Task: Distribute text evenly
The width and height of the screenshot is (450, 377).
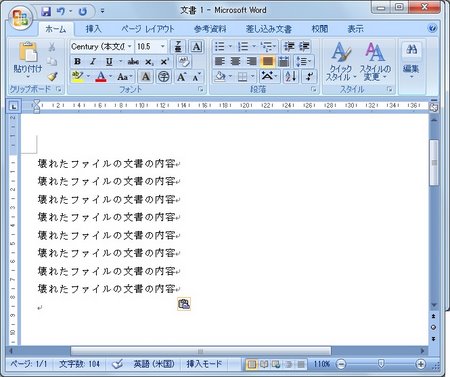Action: click(x=283, y=62)
